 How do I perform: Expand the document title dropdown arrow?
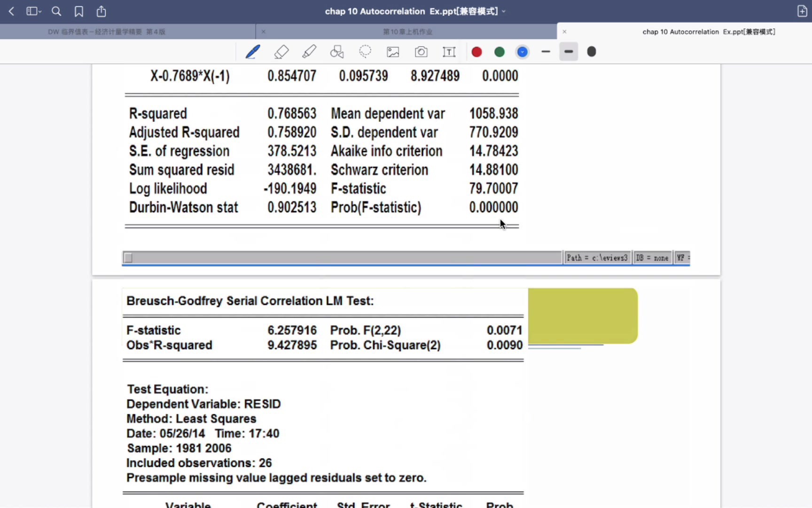tap(504, 11)
